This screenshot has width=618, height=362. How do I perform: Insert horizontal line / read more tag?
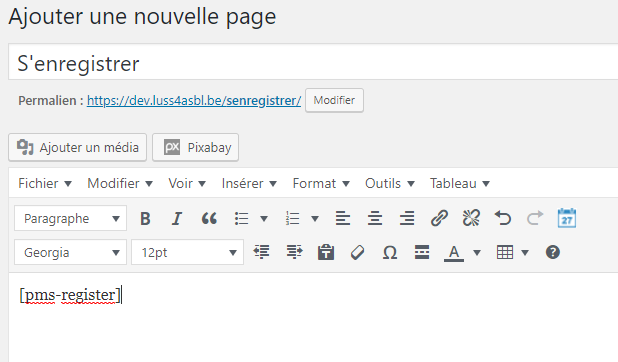[422, 252]
